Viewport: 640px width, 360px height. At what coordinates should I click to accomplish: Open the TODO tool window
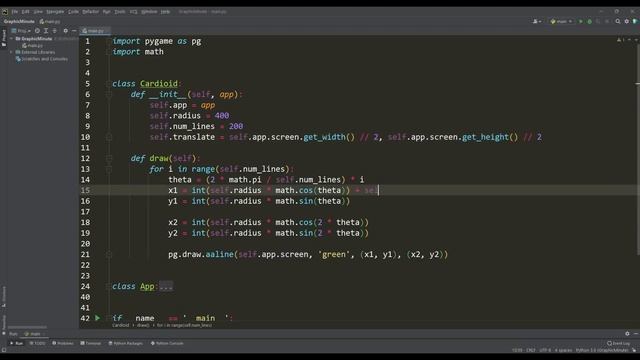click(38, 343)
